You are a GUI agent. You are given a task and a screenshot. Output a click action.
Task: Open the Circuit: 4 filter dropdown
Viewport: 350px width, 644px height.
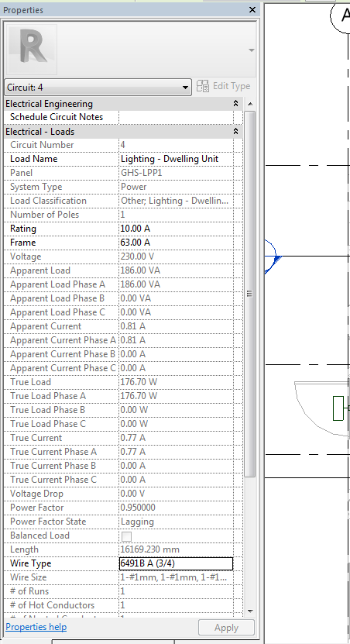98,88
